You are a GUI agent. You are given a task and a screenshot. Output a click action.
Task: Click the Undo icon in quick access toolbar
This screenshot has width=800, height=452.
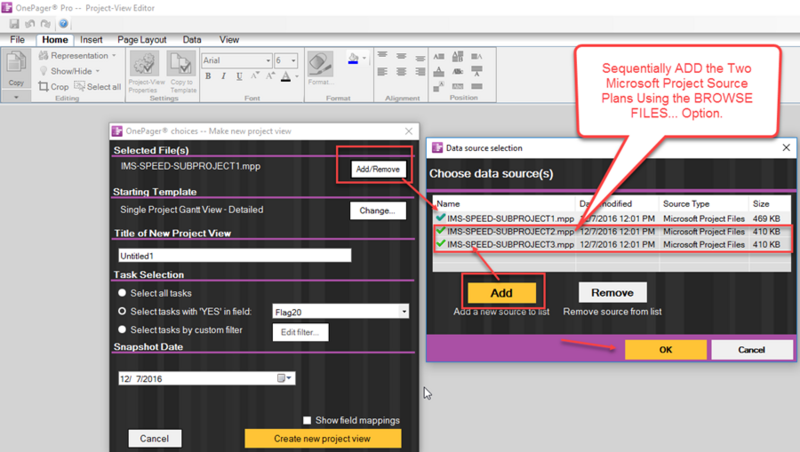coord(30,23)
